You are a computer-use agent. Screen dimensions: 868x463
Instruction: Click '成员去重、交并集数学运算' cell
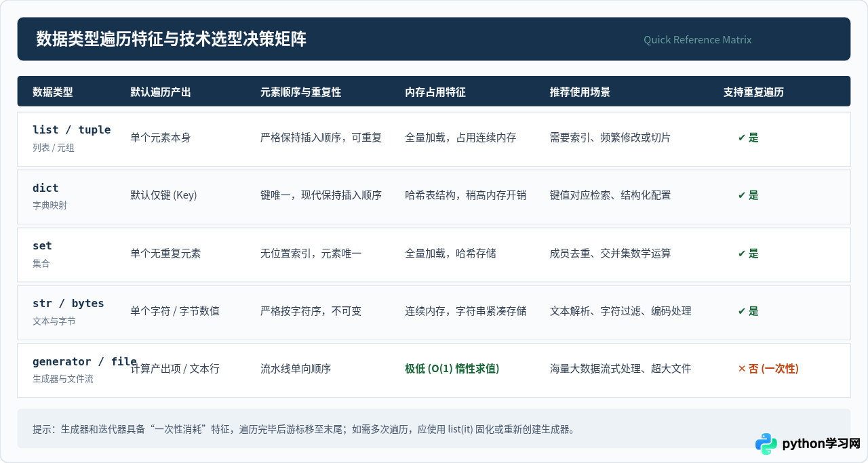[610, 254]
